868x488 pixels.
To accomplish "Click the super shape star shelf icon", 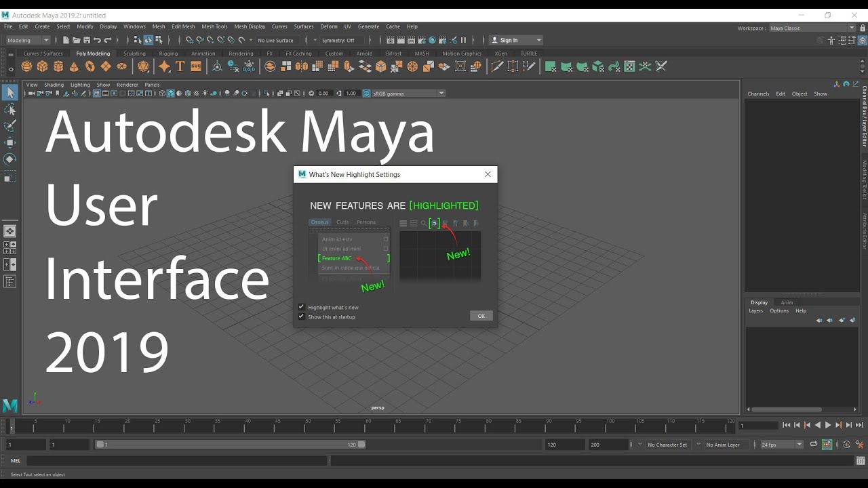I will pos(164,66).
